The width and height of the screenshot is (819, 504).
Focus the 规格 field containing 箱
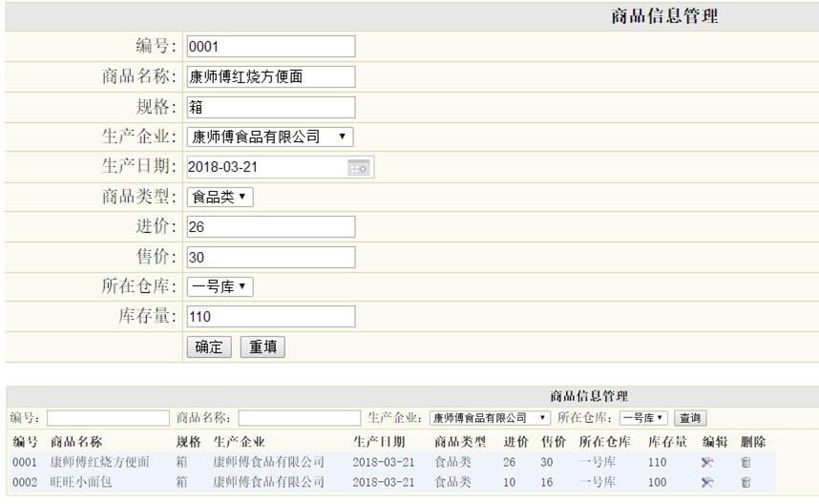271,107
